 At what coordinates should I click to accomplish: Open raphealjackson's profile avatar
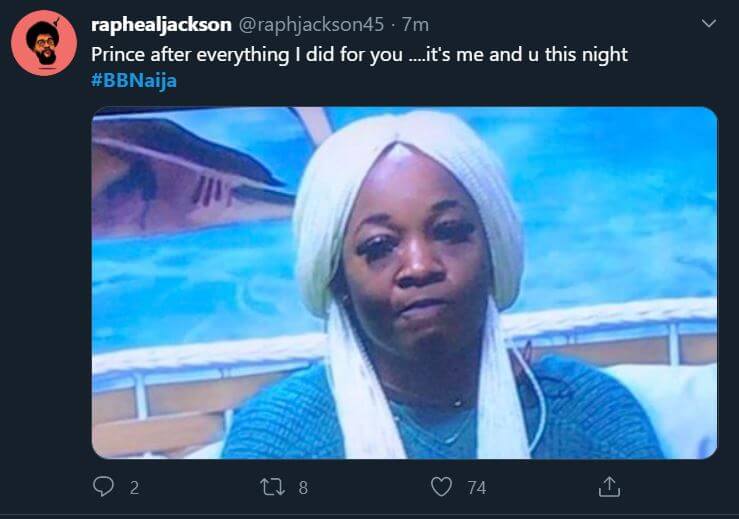point(44,43)
